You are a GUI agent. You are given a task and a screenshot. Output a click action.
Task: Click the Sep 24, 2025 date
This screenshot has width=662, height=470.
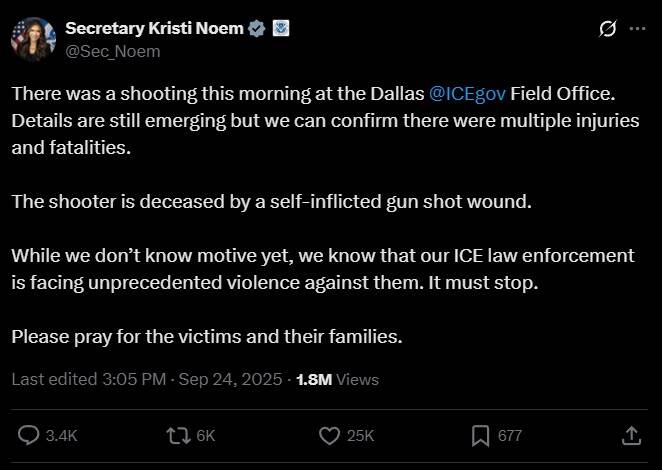click(231, 379)
